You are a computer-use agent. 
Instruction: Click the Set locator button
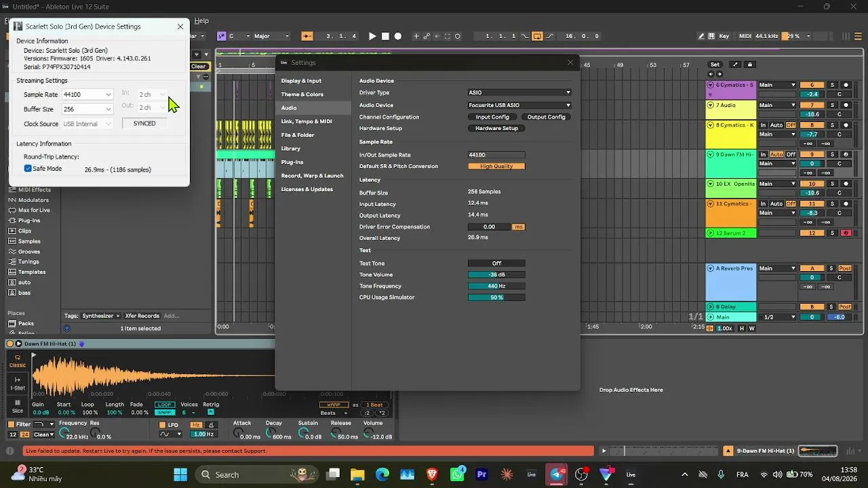pos(715,64)
